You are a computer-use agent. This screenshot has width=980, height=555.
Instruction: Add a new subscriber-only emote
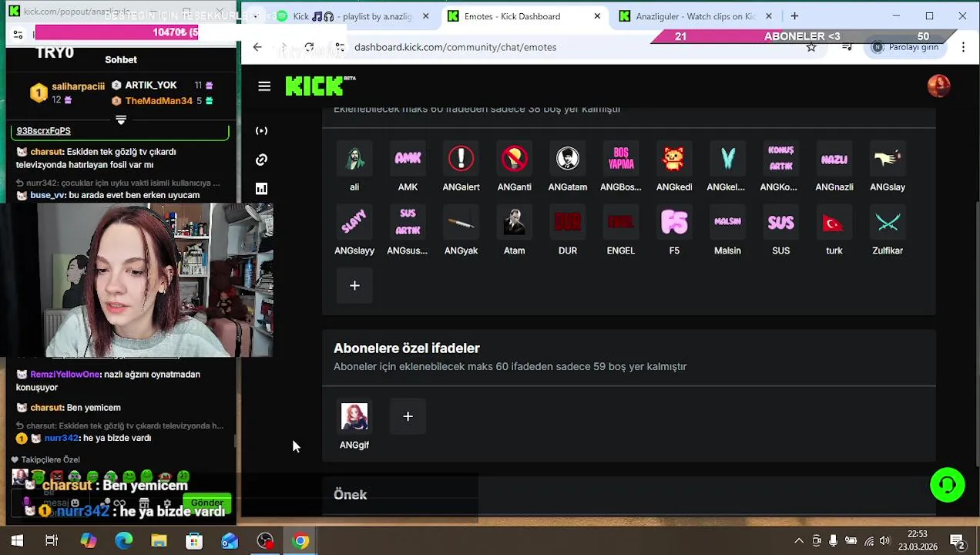pyautogui.click(x=408, y=417)
